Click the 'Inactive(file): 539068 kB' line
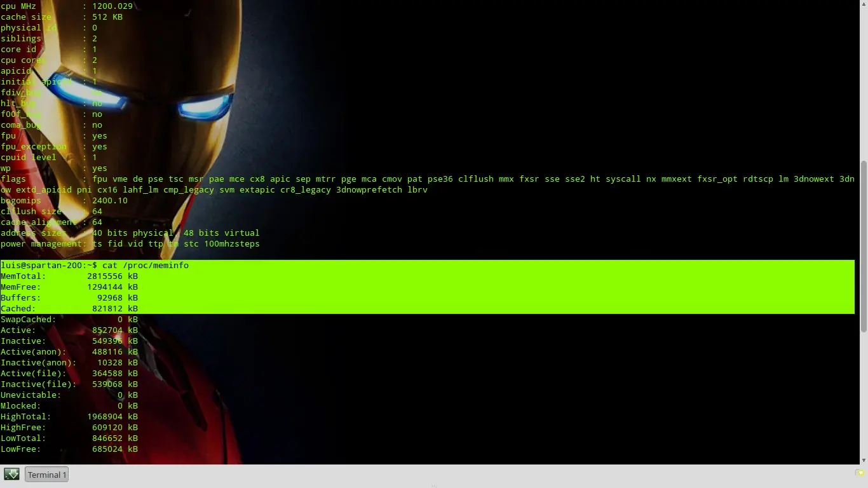868x488 pixels. pos(69,384)
